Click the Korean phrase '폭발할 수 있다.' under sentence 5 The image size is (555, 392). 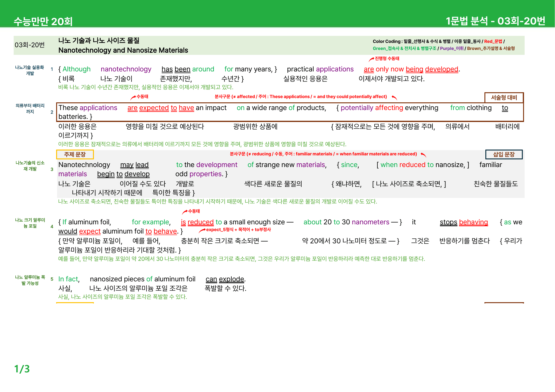(225, 288)
